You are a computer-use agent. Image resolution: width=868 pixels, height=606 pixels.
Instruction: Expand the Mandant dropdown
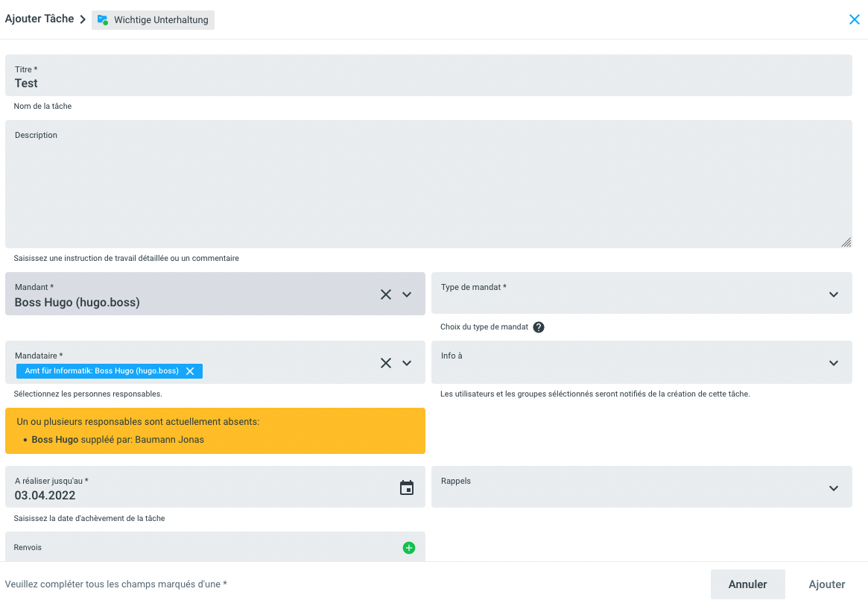click(x=407, y=294)
